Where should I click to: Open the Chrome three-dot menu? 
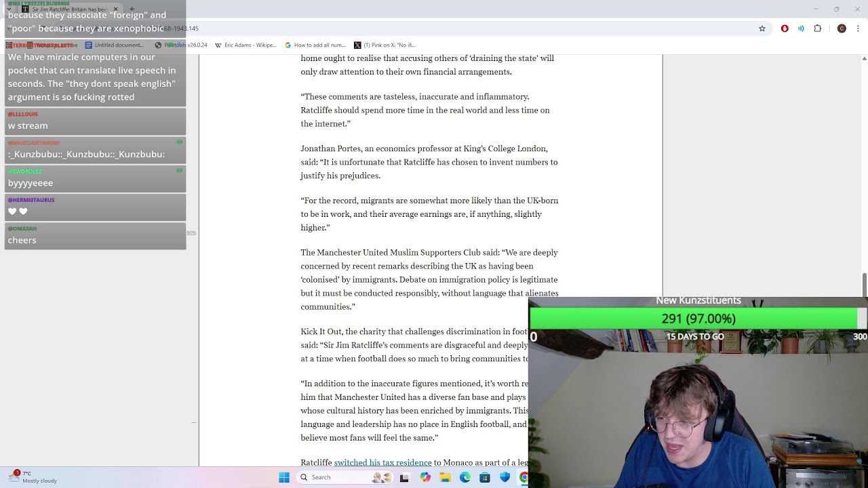858,28
